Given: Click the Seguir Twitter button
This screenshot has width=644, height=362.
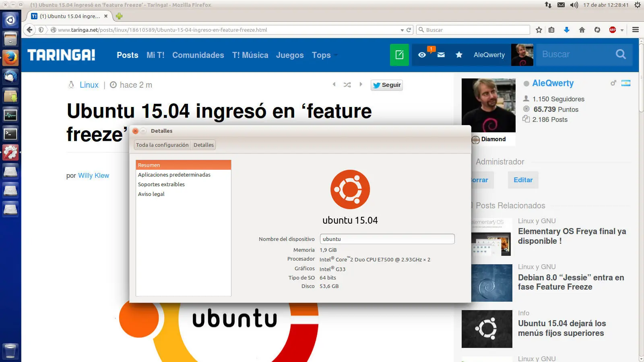Looking at the screenshot, I should (387, 85).
